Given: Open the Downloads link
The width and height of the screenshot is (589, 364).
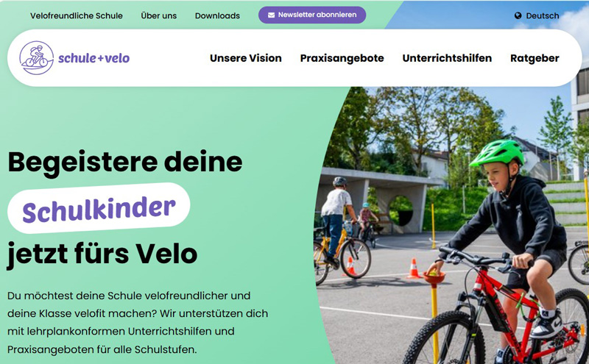Looking at the screenshot, I should pyautogui.click(x=217, y=15).
